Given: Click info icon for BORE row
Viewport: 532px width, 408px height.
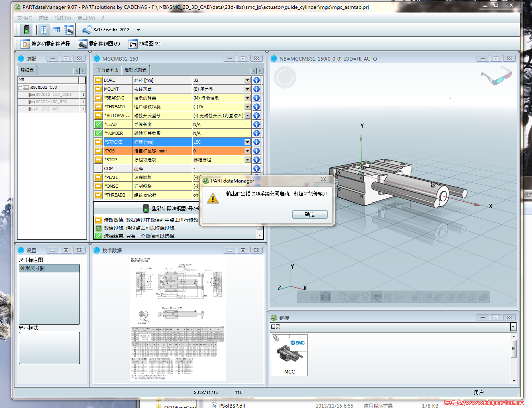Looking at the screenshot, I should (257, 80).
